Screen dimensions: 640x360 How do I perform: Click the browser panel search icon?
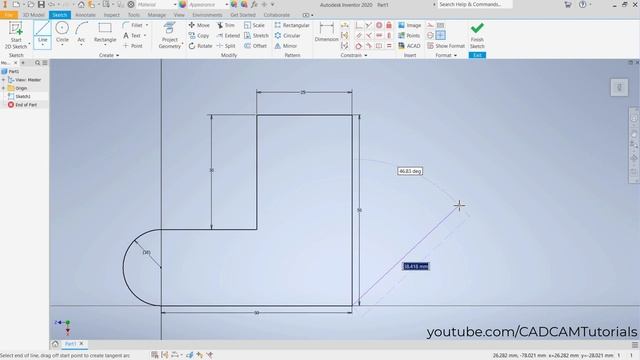38,63
